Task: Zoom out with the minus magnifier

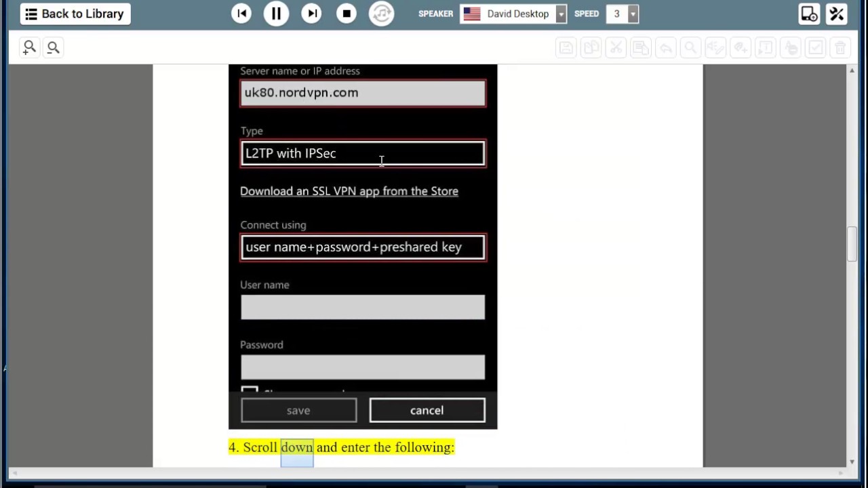Action: coord(53,47)
